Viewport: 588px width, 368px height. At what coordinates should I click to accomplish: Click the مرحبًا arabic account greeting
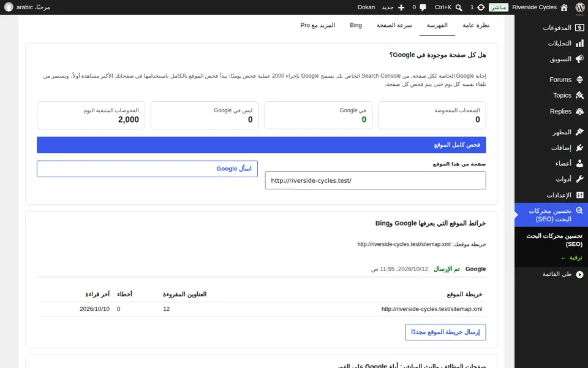click(x=33, y=7)
